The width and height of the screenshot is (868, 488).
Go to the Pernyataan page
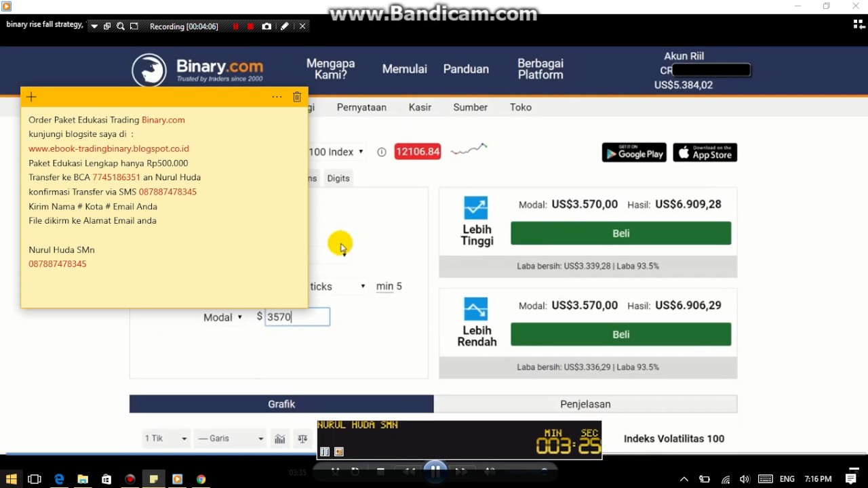361,107
